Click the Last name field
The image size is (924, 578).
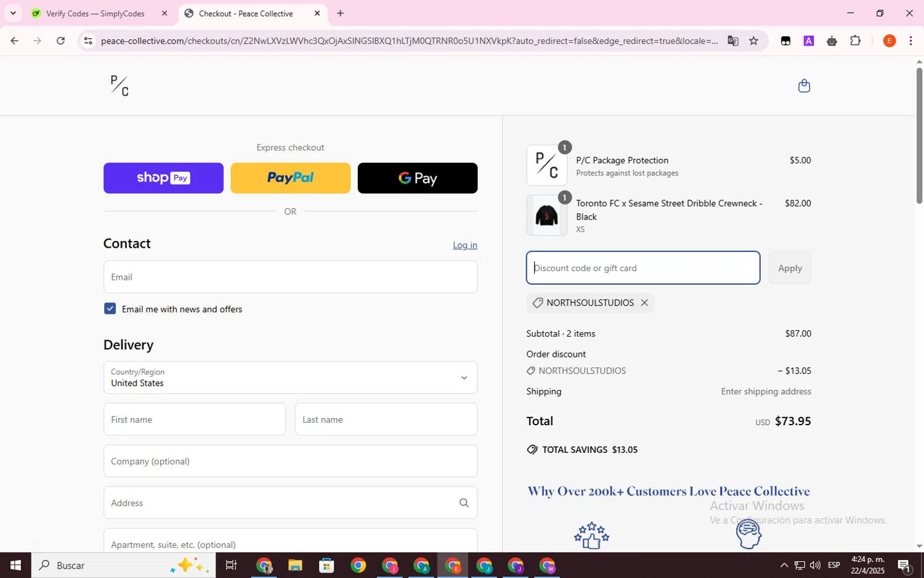click(x=386, y=419)
